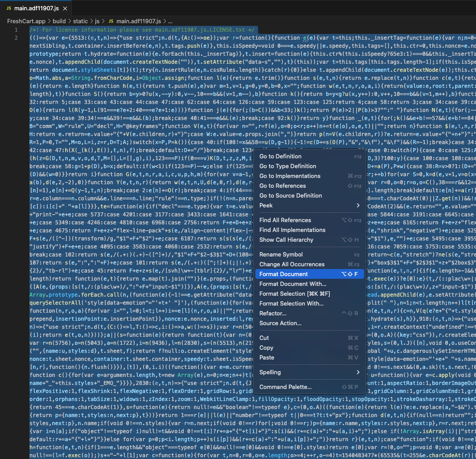Open FreshCart.app breadcrumb segment
Image resolution: width=476 pixels, height=459 pixels.
pyautogui.click(x=26, y=21)
